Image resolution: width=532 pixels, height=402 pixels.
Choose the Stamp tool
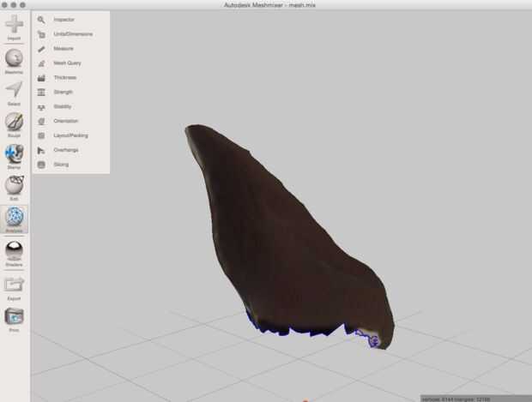tap(14, 156)
